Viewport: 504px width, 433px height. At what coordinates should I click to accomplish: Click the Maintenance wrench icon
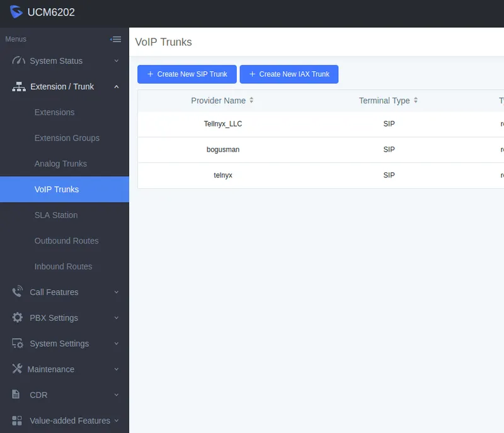(x=17, y=369)
